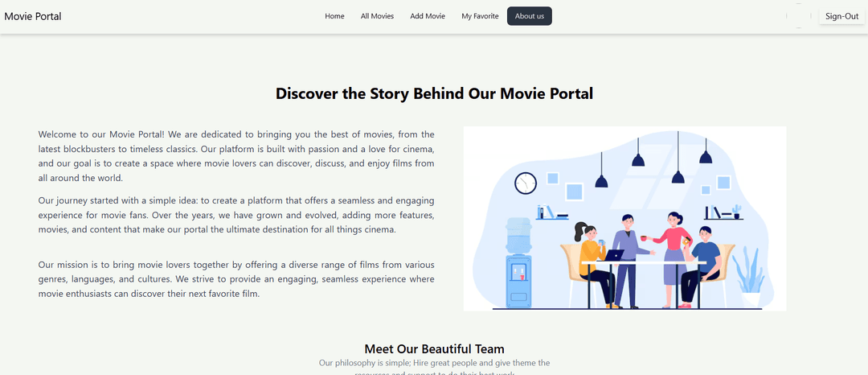Click the blank user avatar beside Sign-Out
The width and height of the screenshot is (868, 375).
coord(799,15)
